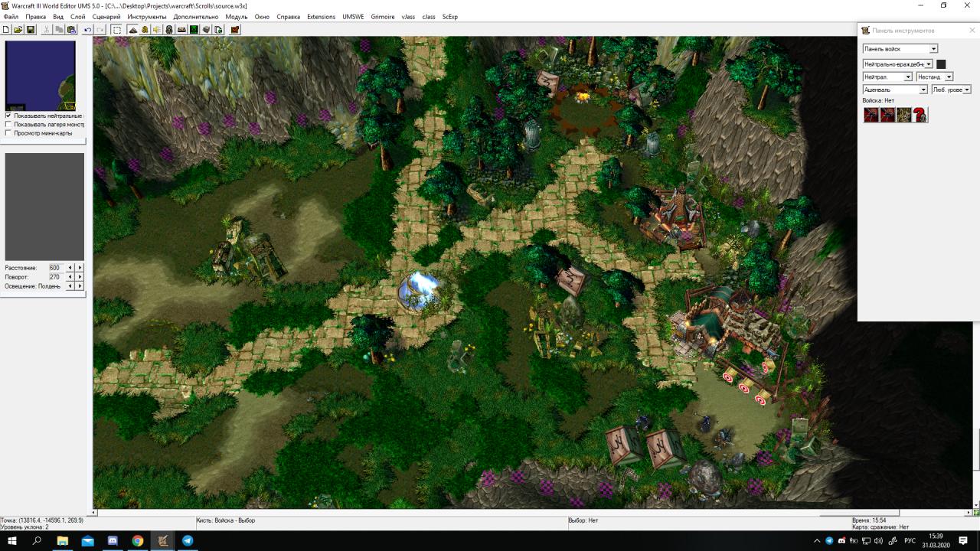This screenshot has width=980, height=551.
Task: Open the Windows Start menu
Action: pos(12,540)
